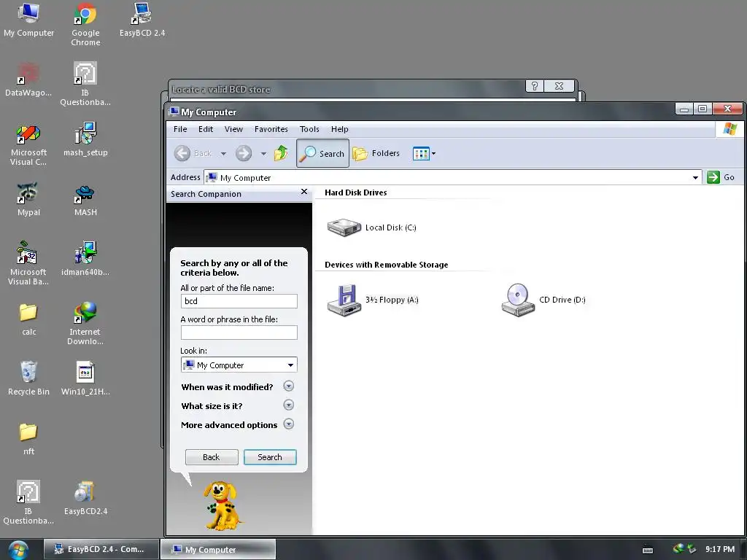Open Back history dropdown arrow

[223, 154]
